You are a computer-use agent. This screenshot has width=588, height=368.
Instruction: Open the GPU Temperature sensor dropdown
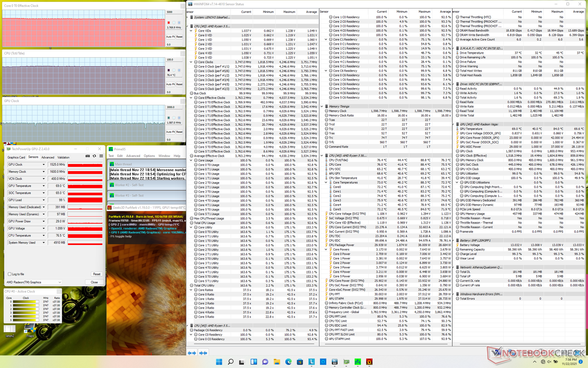(43, 186)
